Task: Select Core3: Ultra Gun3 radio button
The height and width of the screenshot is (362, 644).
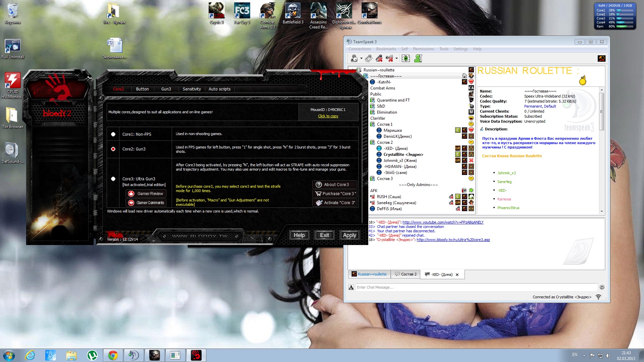Action: click(113, 179)
